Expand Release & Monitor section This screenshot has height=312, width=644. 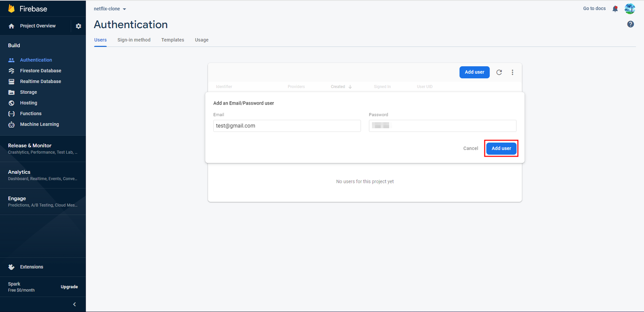tap(43, 148)
